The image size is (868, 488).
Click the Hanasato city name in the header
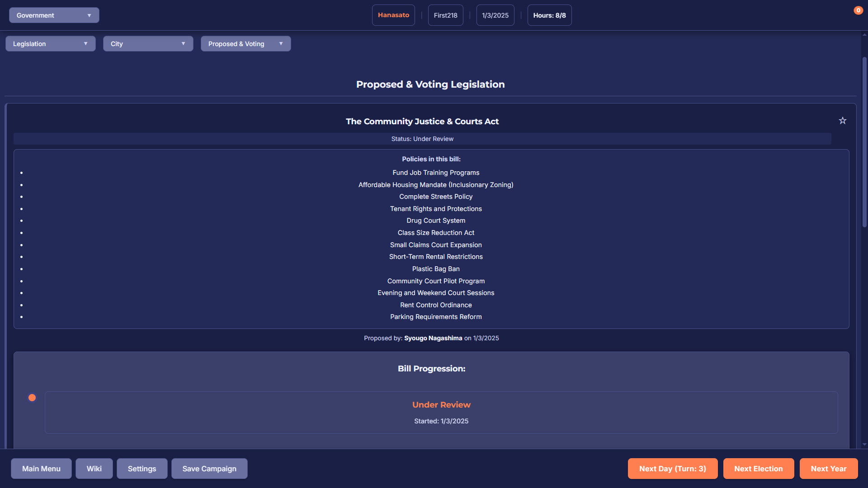coord(393,15)
